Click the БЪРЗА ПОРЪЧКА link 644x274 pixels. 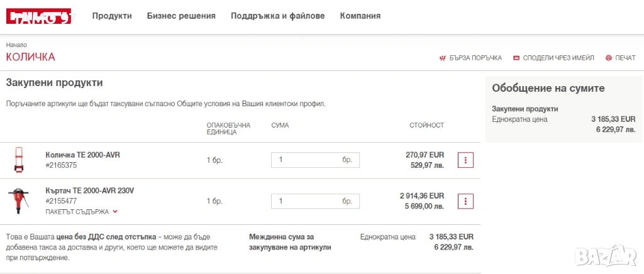click(475, 58)
